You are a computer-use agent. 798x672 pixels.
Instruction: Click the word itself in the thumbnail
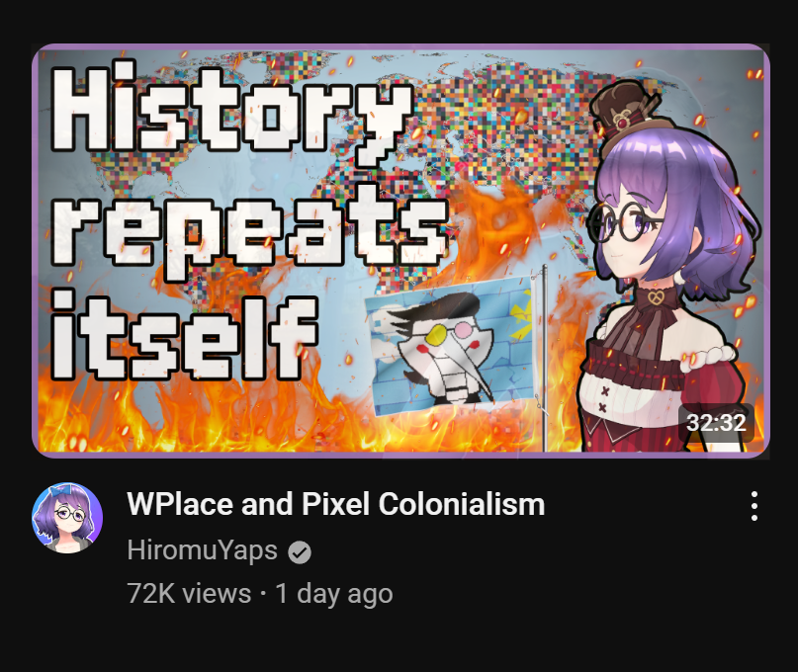coord(185,335)
